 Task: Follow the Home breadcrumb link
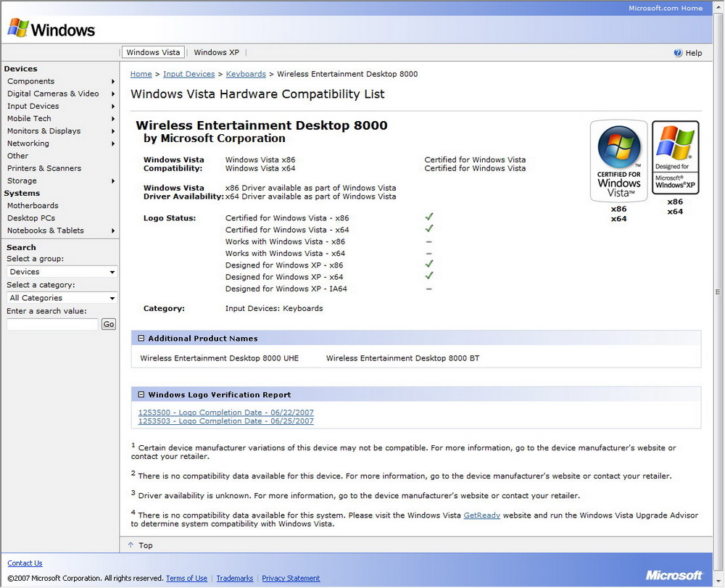pos(141,74)
